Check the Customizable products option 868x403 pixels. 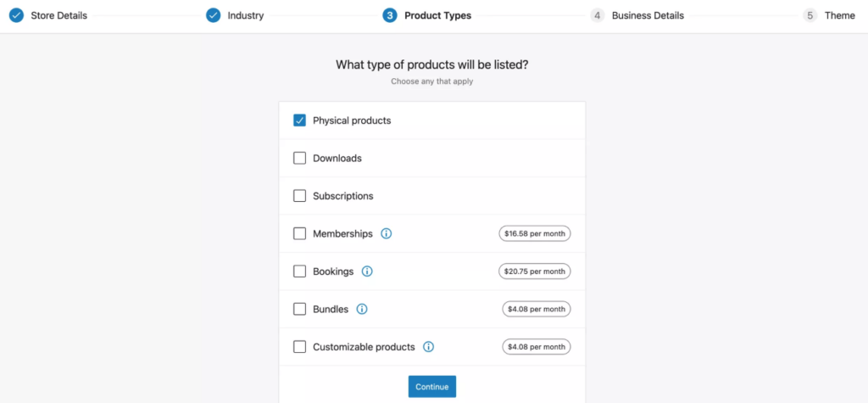pos(300,347)
